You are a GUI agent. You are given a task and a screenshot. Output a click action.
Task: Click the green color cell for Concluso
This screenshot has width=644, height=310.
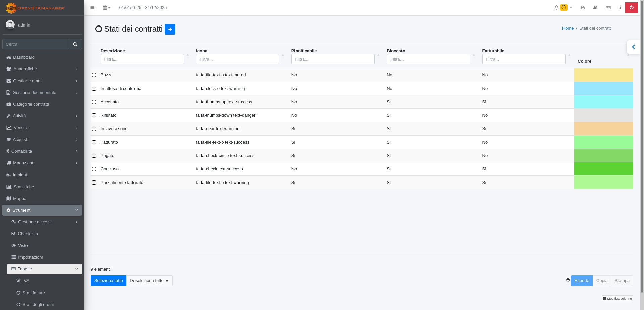coord(603,169)
